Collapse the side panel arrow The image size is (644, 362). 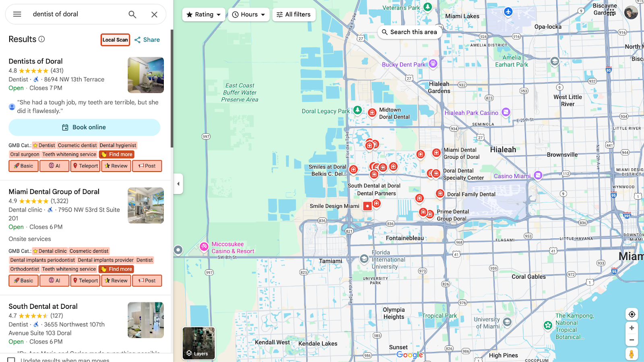[x=178, y=184]
